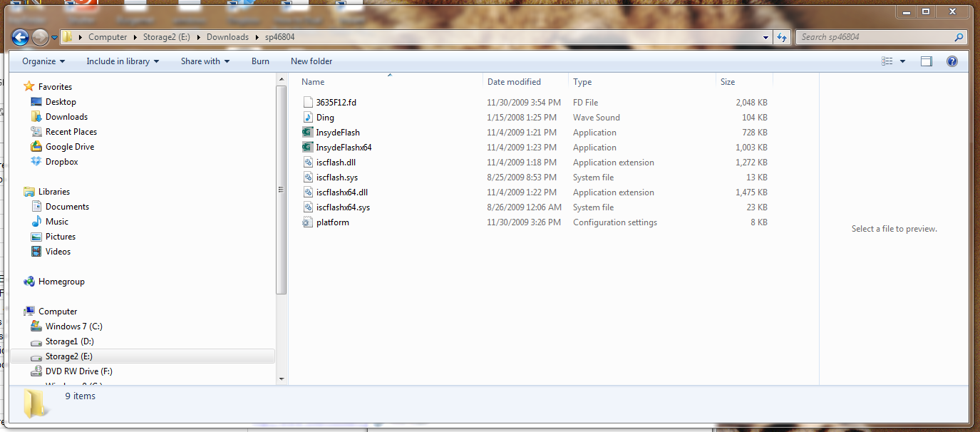Select the iscflashx64.sys file icon

click(x=308, y=207)
